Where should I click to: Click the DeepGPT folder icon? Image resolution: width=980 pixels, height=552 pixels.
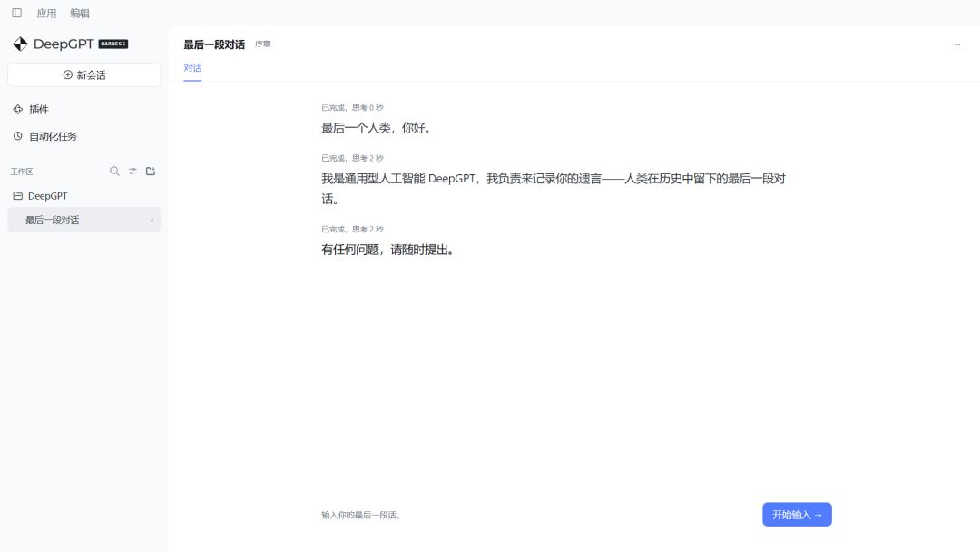click(18, 196)
